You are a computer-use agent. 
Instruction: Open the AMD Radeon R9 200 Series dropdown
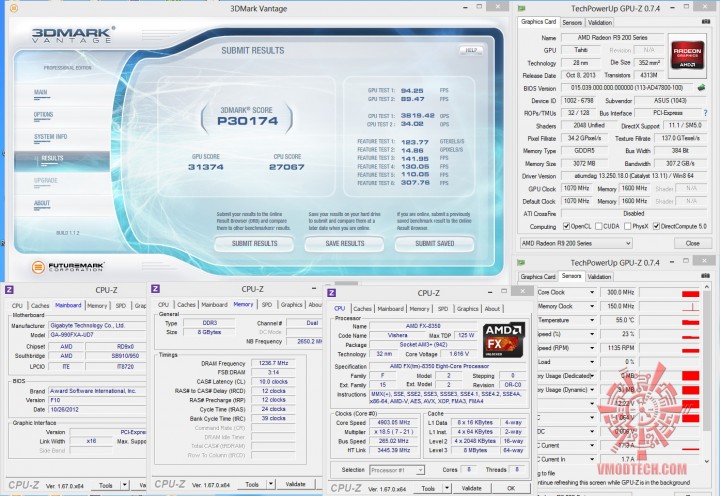click(x=576, y=243)
